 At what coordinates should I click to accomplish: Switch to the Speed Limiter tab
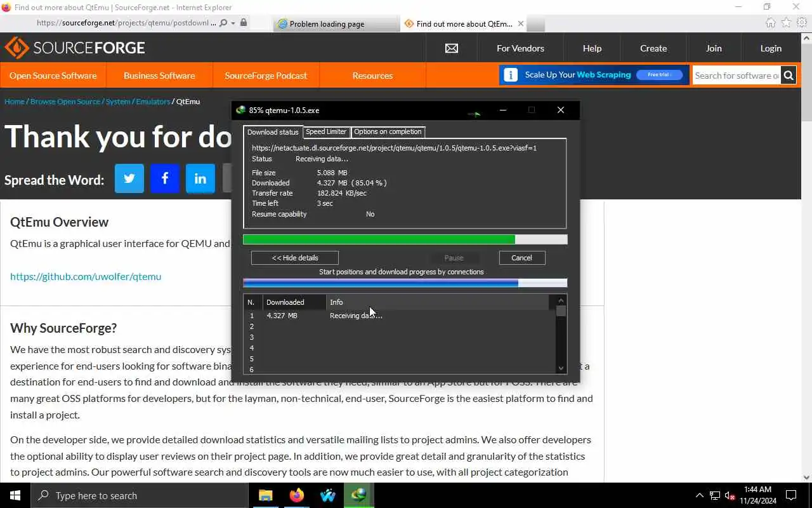point(326,131)
